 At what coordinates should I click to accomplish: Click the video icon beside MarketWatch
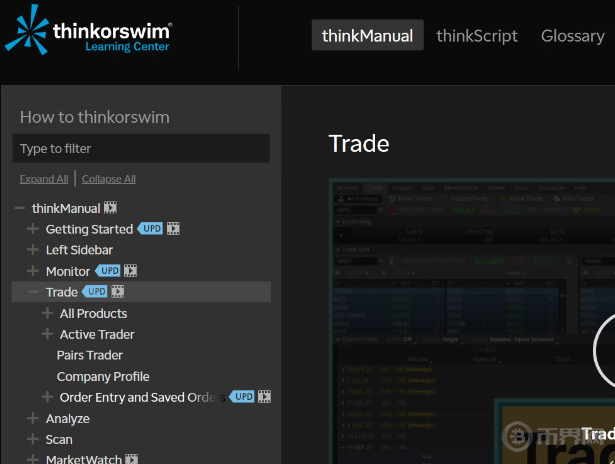click(x=131, y=459)
